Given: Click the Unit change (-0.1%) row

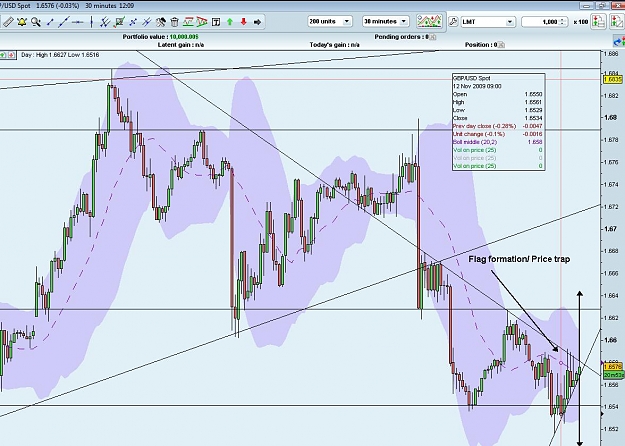Looking at the screenshot, I should click(x=497, y=134).
